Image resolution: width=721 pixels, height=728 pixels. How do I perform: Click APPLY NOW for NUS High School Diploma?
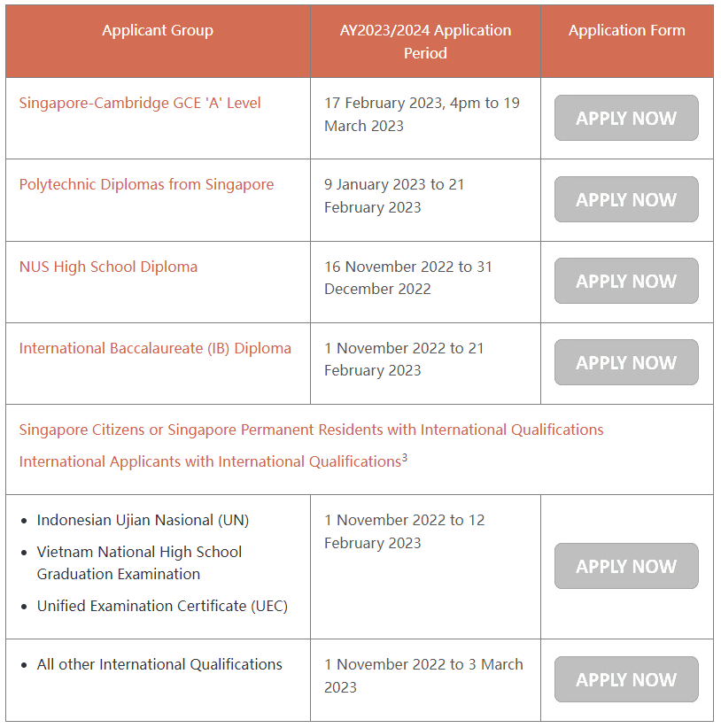point(626,282)
